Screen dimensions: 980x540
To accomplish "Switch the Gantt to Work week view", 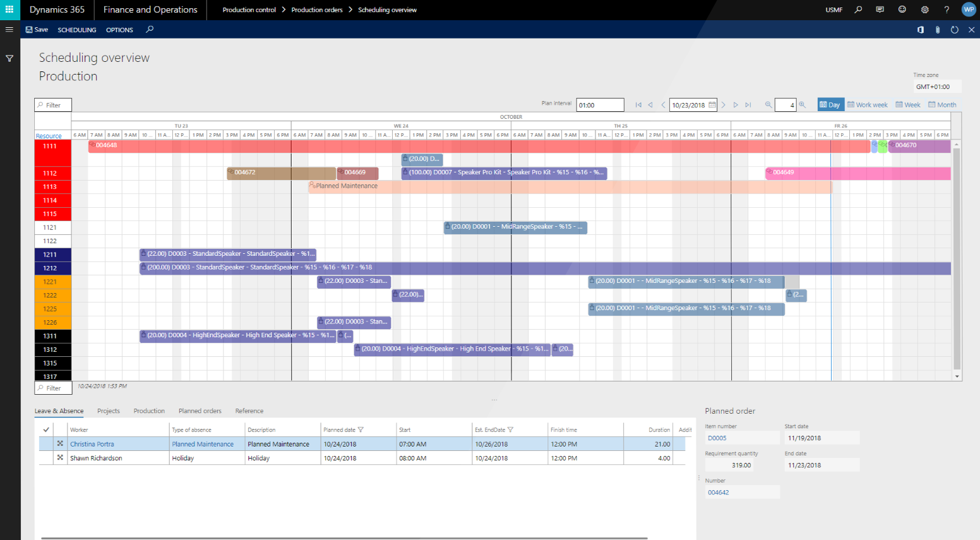I will click(x=867, y=105).
